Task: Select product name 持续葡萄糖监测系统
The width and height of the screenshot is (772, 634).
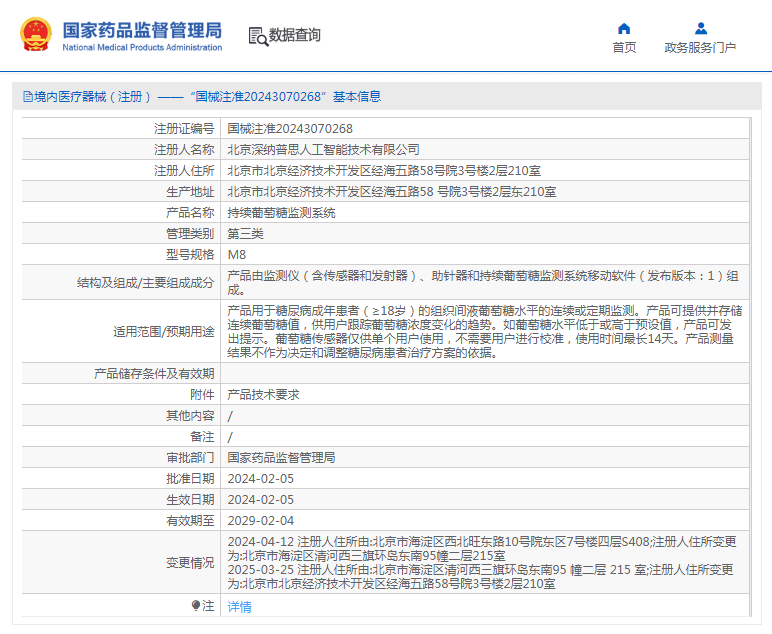Action: coord(281,213)
